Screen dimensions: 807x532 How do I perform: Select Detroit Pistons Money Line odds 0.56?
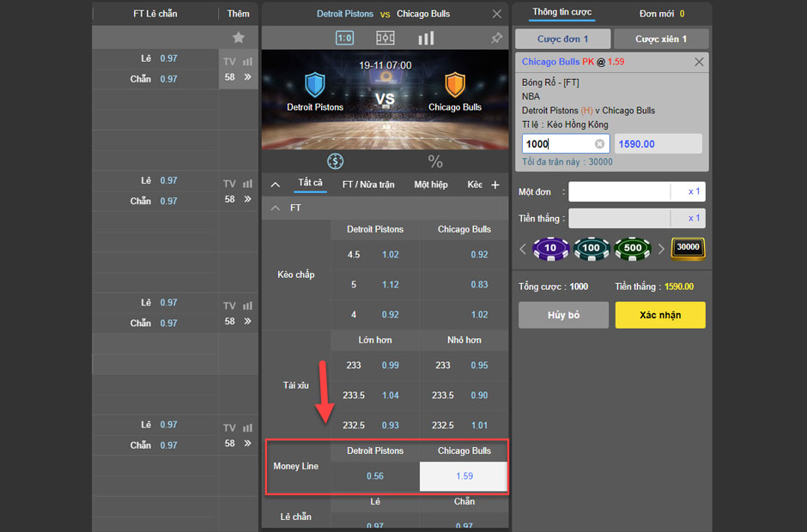374,476
